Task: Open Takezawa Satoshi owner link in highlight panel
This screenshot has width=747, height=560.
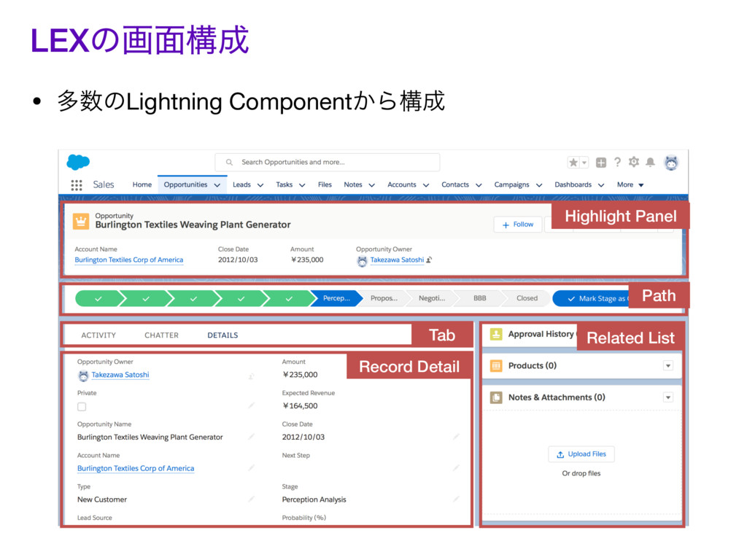Action: tap(397, 260)
